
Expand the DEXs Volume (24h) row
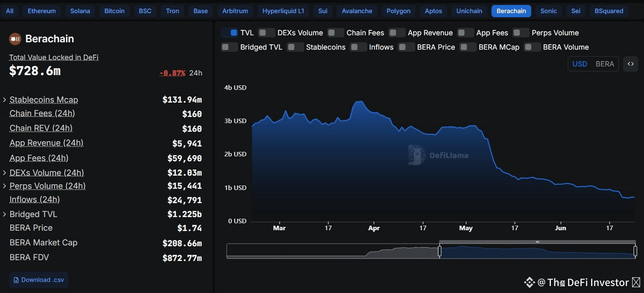point(5,173)
